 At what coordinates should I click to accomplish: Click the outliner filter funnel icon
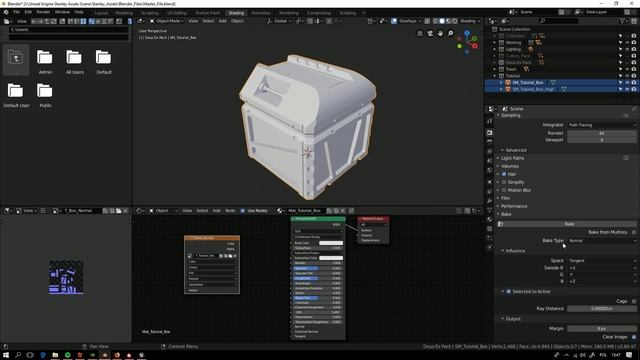point(622,21)
